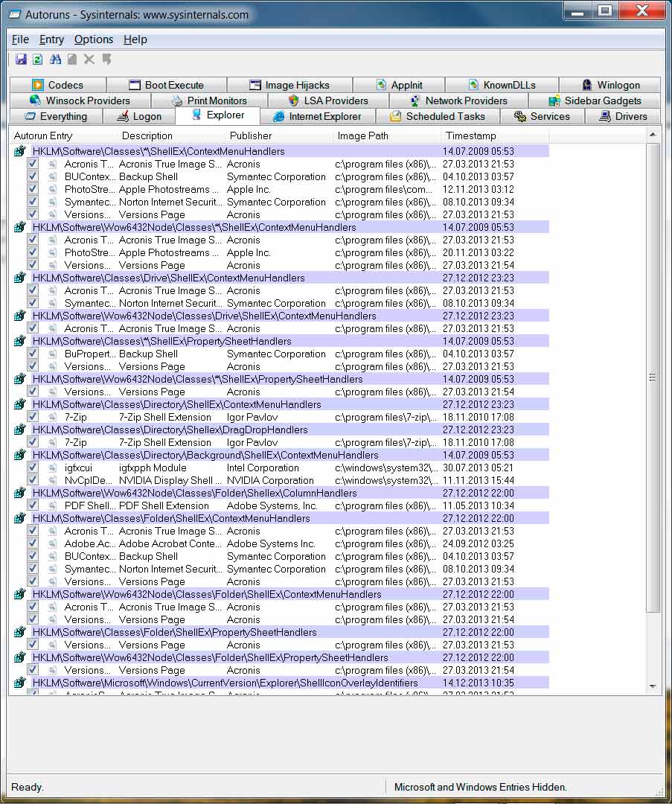The width and height of the screenshot is (672, 804).
Task: Click registry icon for Folder\Shellex\ColumnHandlers key
Action: coord(19,493)
